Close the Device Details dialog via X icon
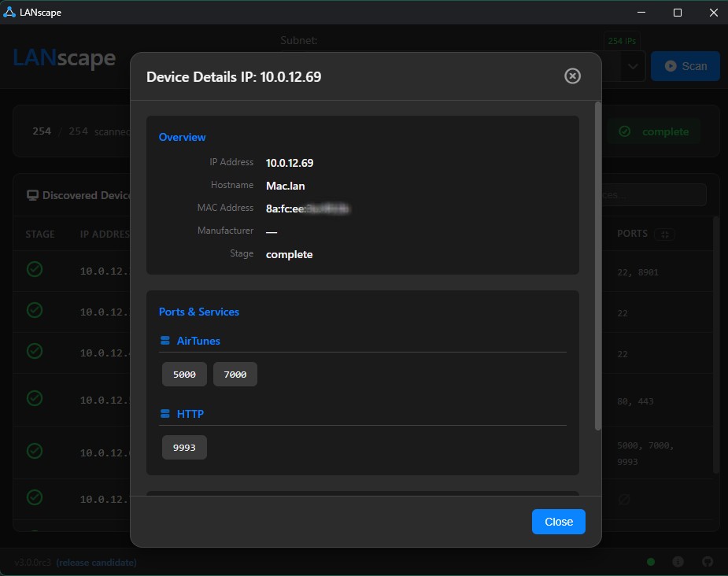The height and width of the screenshot is (576, 728). point(573,76)
